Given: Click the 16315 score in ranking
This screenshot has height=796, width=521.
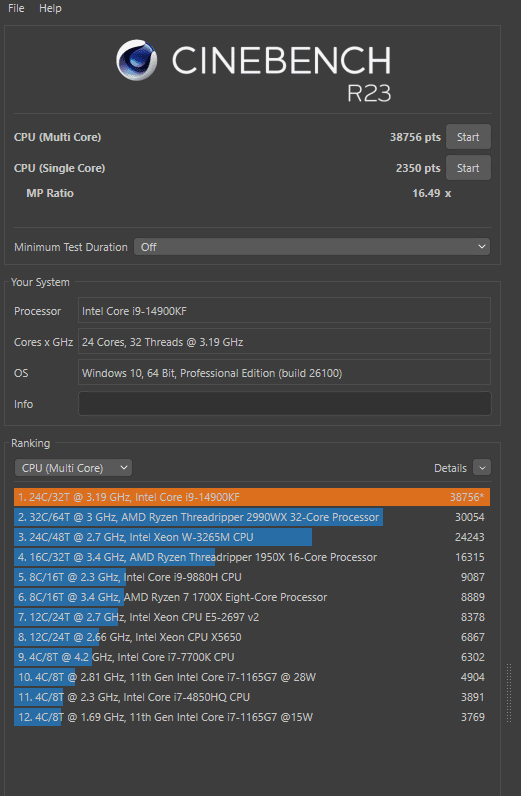Looking at the screenshot, I should (470, 557).
